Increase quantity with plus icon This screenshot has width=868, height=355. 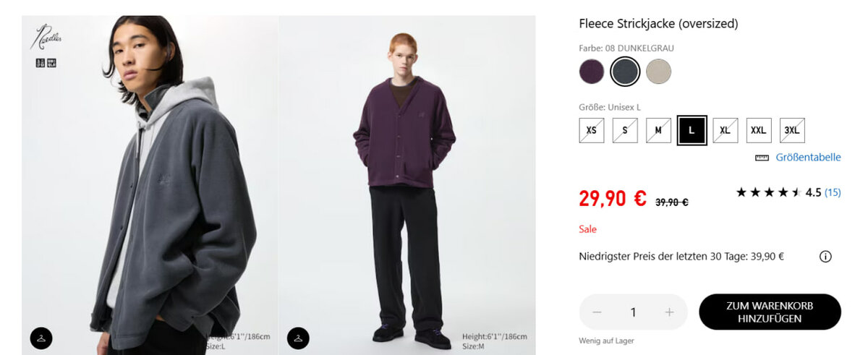669,312
